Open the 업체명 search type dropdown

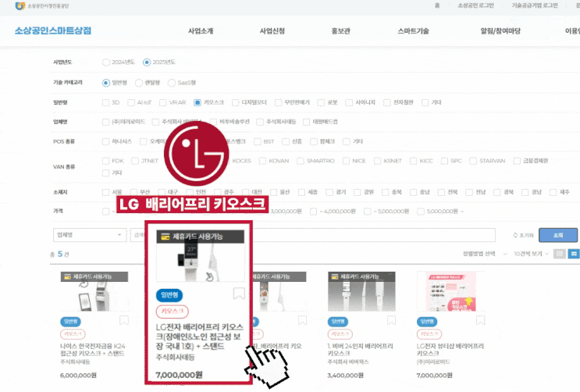(90, 235)
